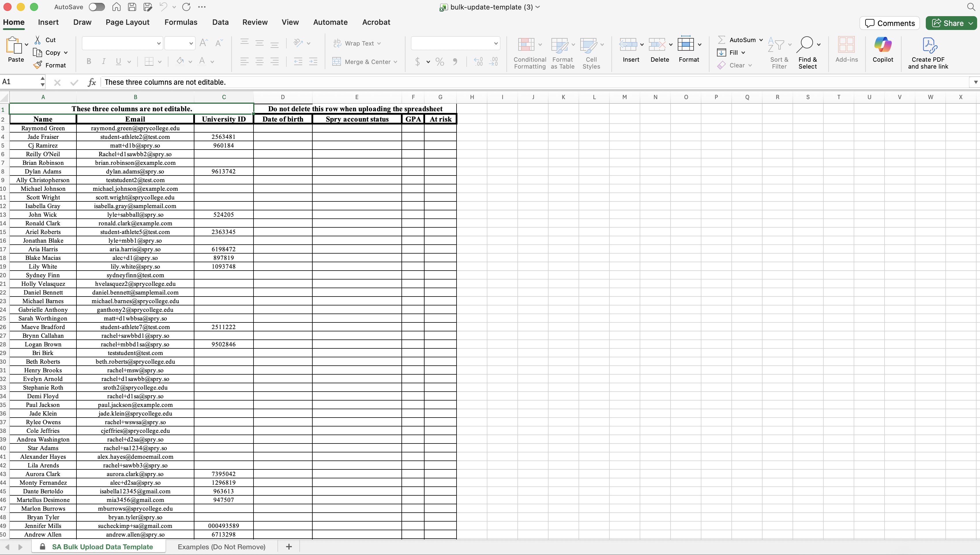Toggle Align Right horizontal alignment
This screenshot has width=980, height=555.
[274, 61]
